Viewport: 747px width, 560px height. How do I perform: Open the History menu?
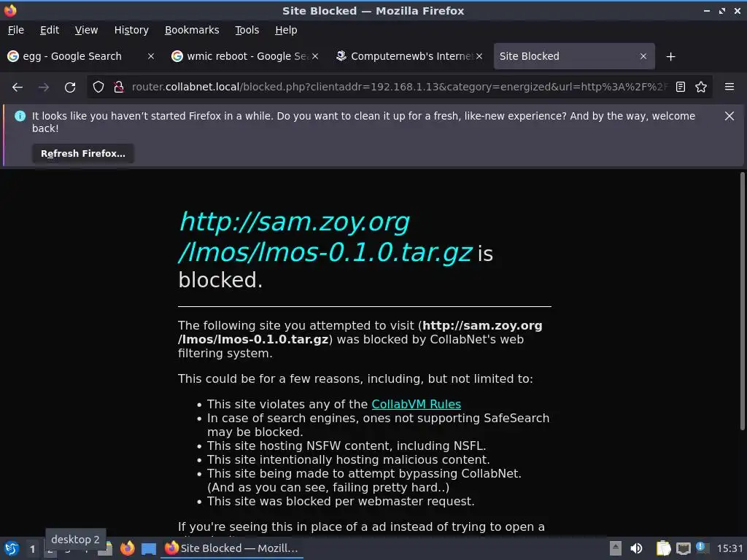click(131, 30)
